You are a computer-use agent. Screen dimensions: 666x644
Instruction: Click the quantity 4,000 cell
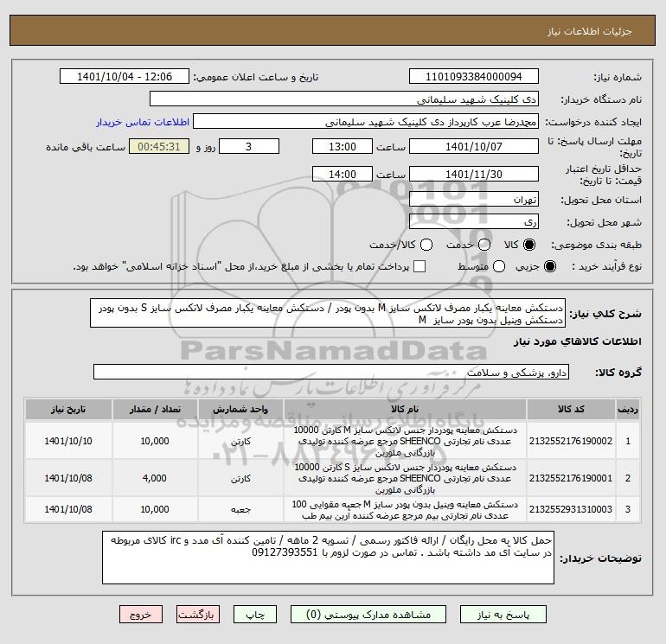155,478
